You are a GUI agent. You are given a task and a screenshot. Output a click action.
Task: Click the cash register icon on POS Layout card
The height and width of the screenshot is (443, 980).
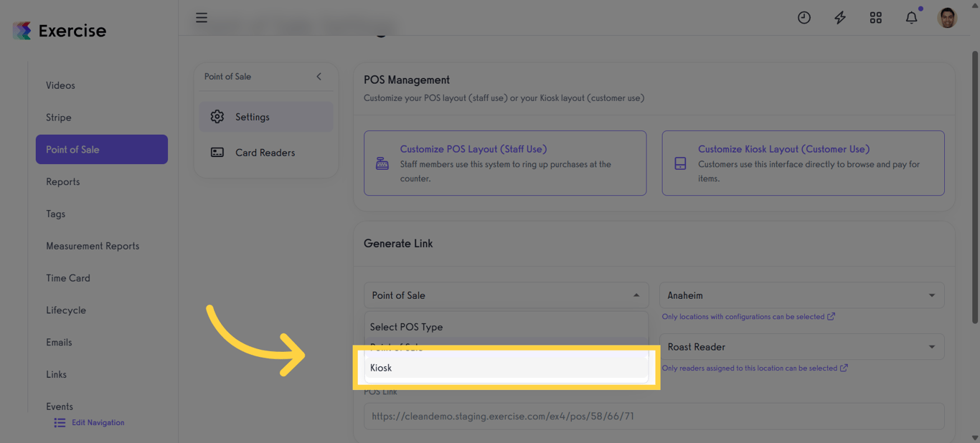point(381,163)
